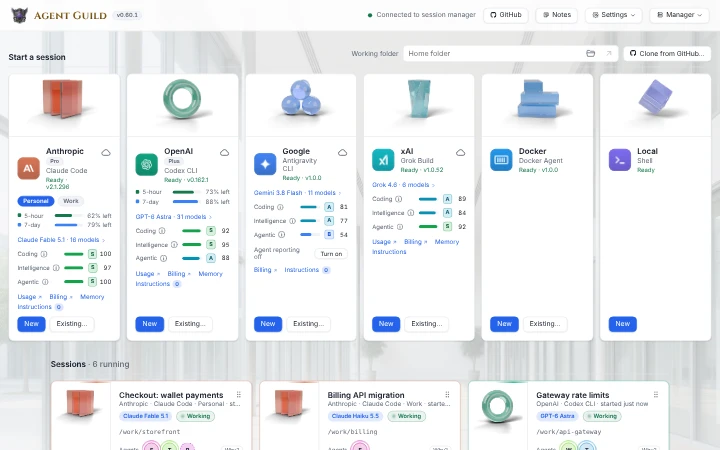Click info icon beside OpenAI Coding score
This screenshot has width=720, height=450.
click(162, 231)
